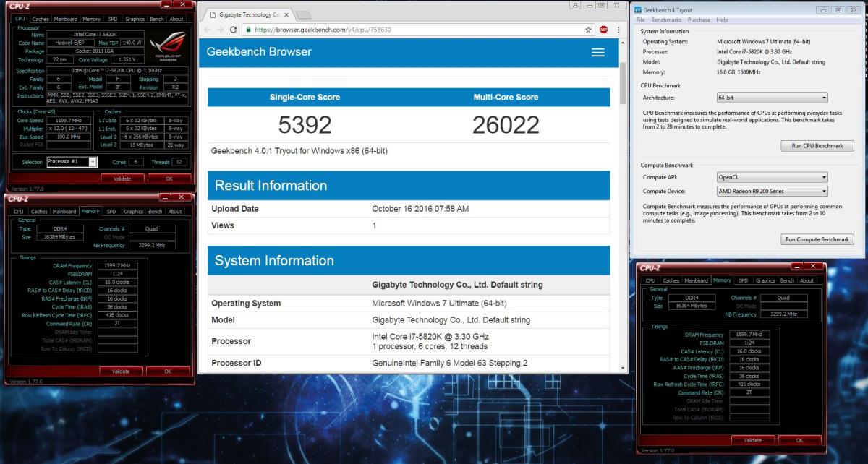868x464 pixels.
Task: Switch to Caches tab in top-left CPU-Z
Action: pos(41,19)
